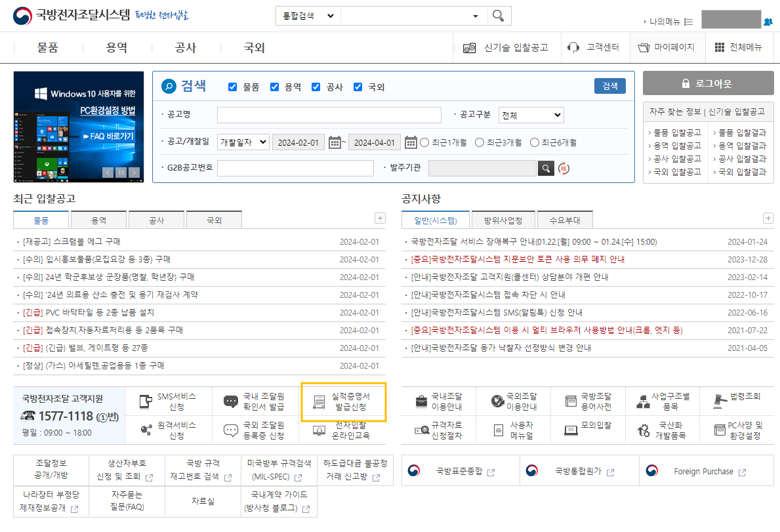The image size is (780, 532).
Task: Expand top search suggestions arrow
Action: pyautogui.click(x=476, y=16)
